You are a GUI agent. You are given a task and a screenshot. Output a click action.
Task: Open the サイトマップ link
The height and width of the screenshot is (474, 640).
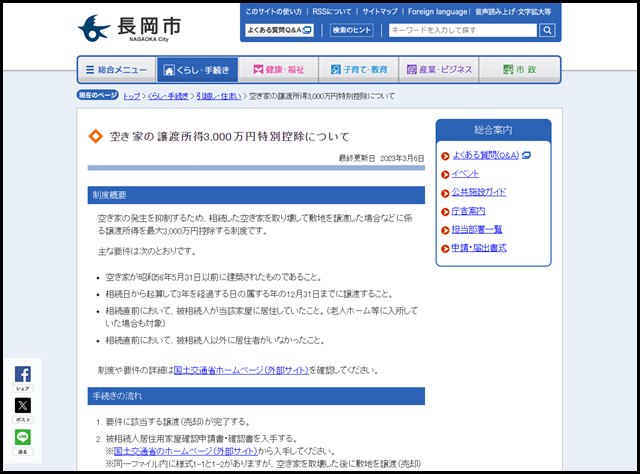tap(380, 12)
